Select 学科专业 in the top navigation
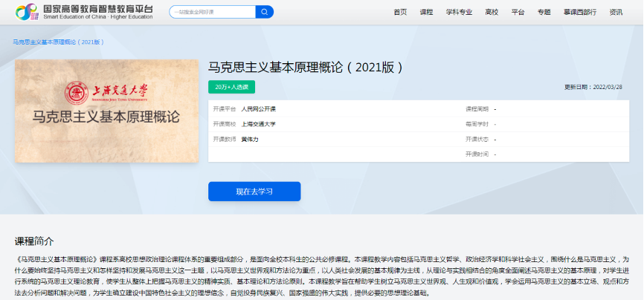Viewport: 644px width, 300px height. tap(458, 12)
